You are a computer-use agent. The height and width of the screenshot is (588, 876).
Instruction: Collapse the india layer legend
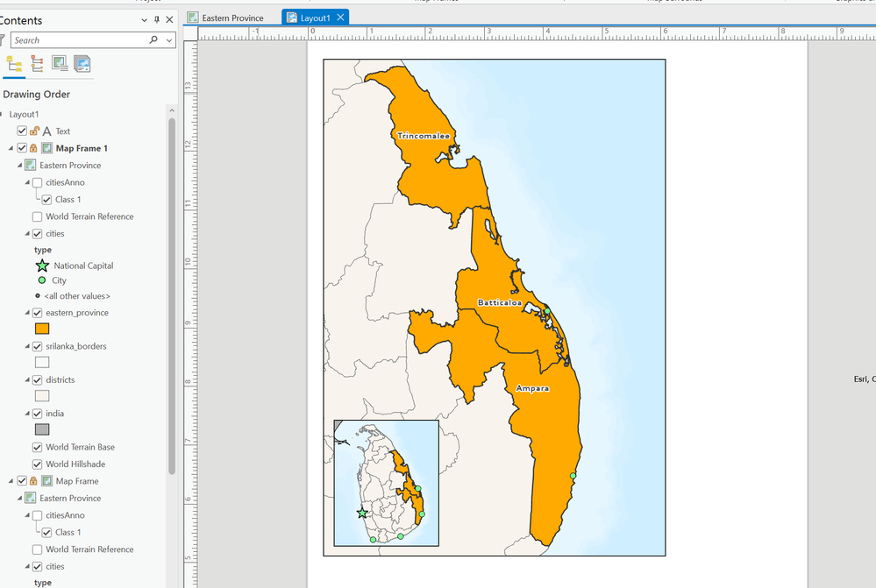27,414
